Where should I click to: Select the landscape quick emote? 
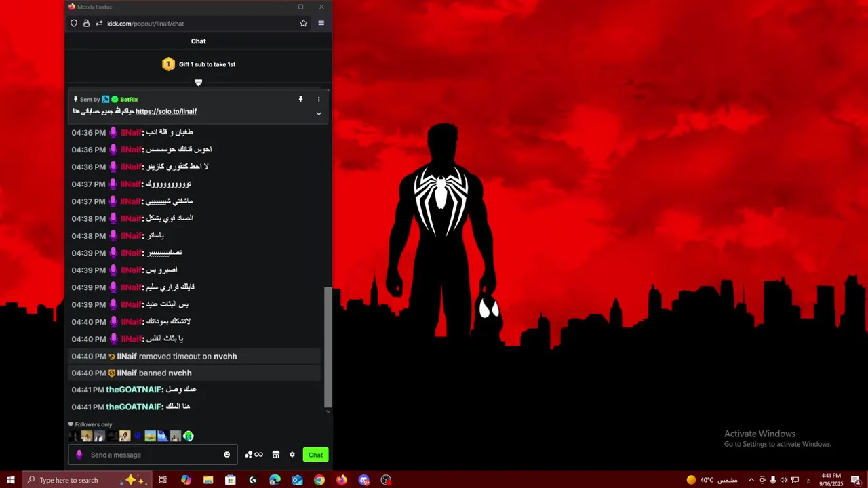[151, 436]
